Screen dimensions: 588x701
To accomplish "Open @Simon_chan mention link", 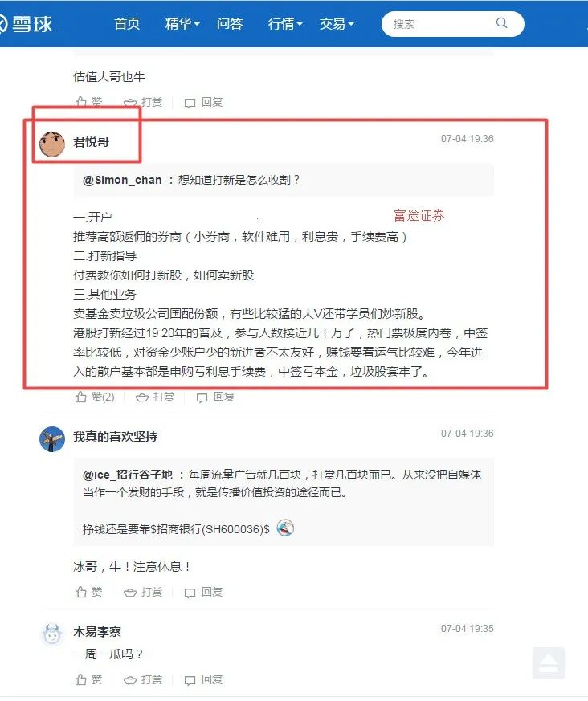I will [122, 180].
